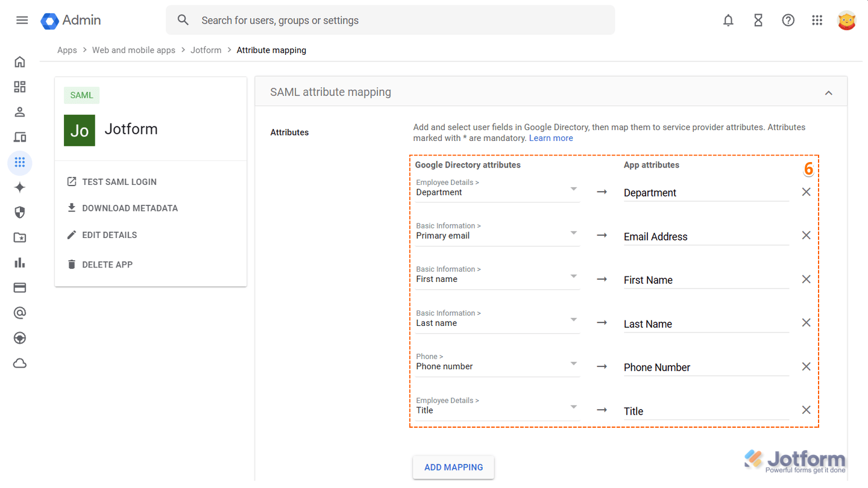Click the Learn more link
This screenshot has height=488, width=868.
550,138
